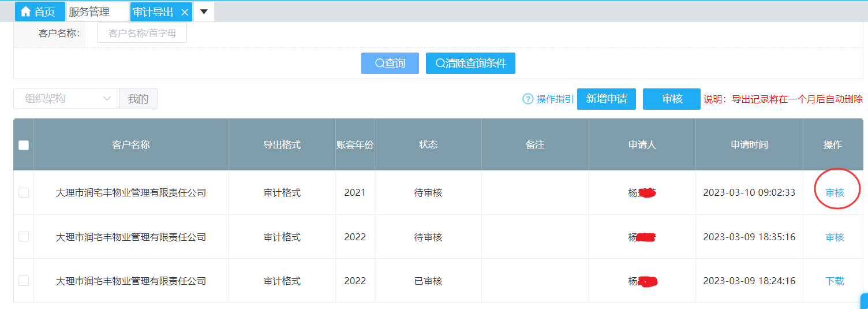Click the home icon in 首页 tab

25,12
